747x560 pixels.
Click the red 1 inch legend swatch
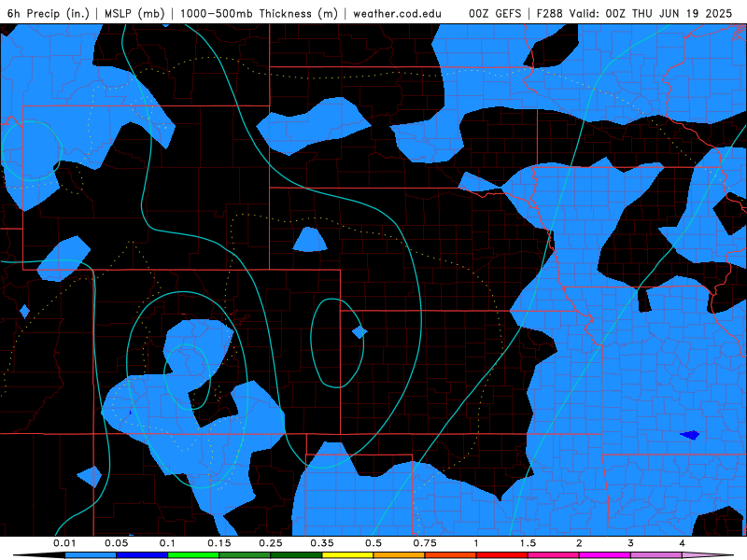click(x=502, y=555)
